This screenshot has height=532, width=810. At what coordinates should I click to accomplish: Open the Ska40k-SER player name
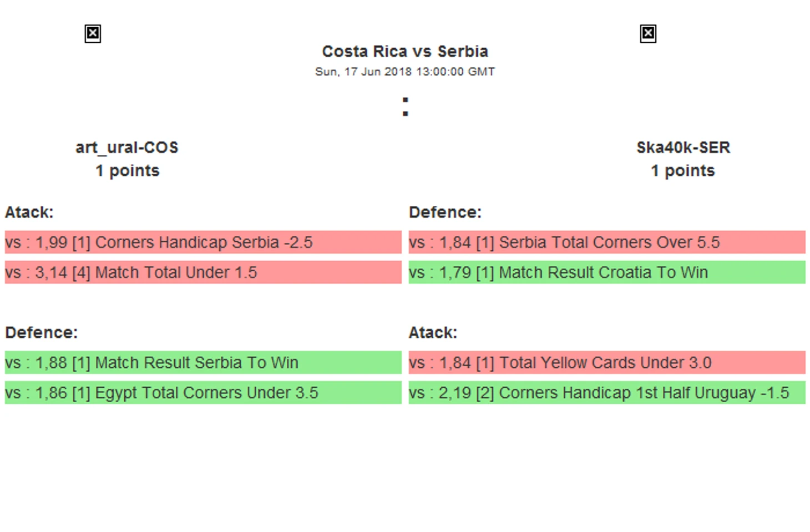pyautogui.click(x=683, y=148)
